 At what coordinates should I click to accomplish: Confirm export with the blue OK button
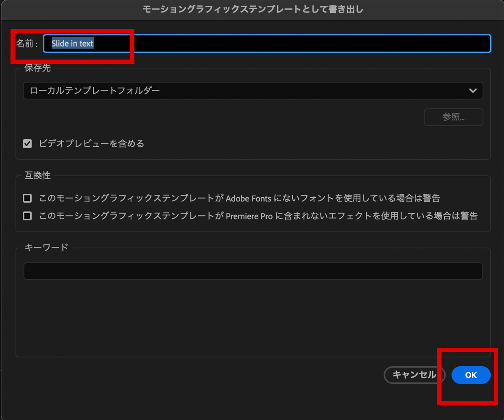(x=471, y=375)
